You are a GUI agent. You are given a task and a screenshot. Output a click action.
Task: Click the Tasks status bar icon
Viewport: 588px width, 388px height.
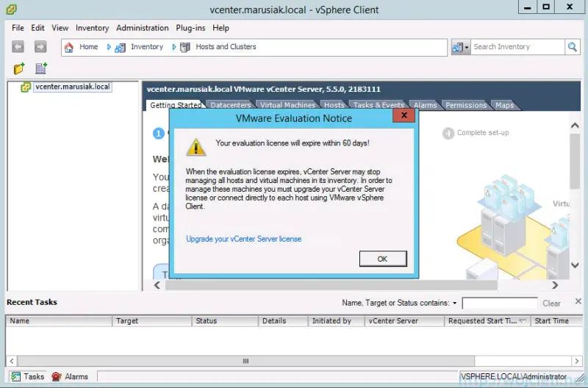click(15, 376)
